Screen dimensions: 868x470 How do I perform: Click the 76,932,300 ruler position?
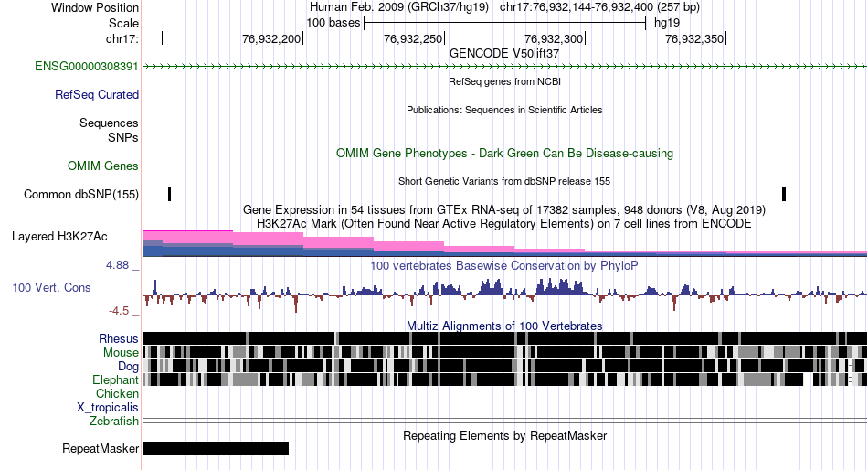554,38
